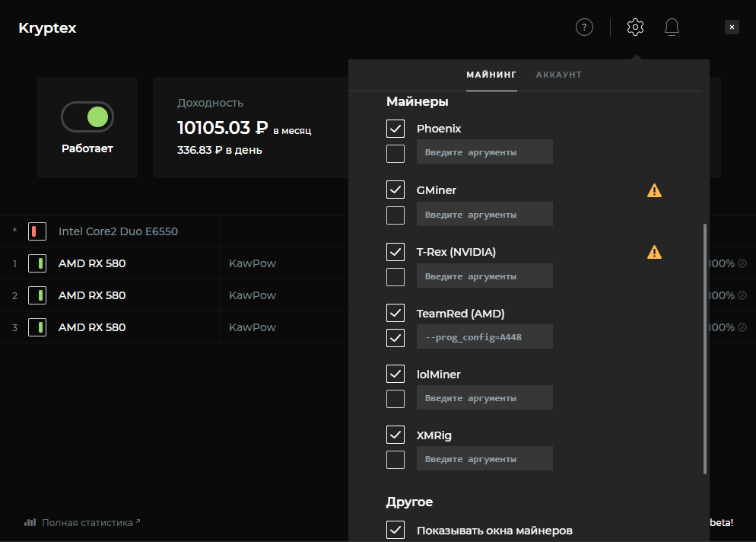
Task: Click the lolMiner arguments input field
Action: [484, 397]
